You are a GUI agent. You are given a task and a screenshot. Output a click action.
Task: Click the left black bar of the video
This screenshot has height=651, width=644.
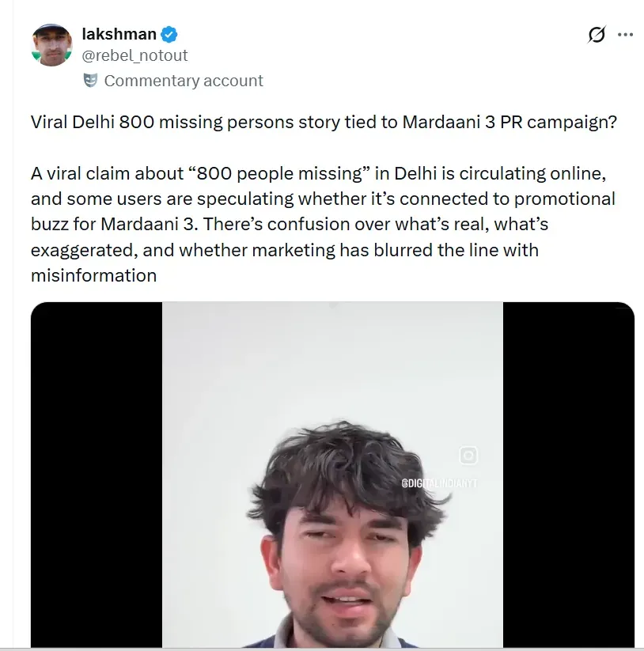pos(97,475)
